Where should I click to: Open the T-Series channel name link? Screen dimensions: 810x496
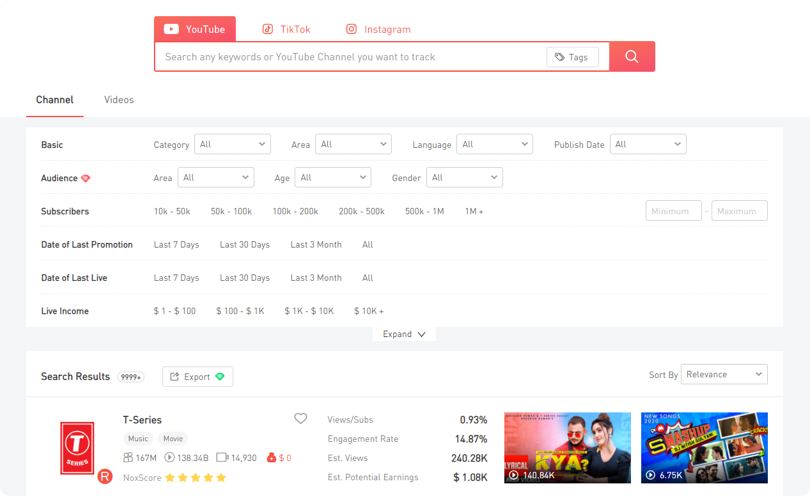click(x=142, y=420)
